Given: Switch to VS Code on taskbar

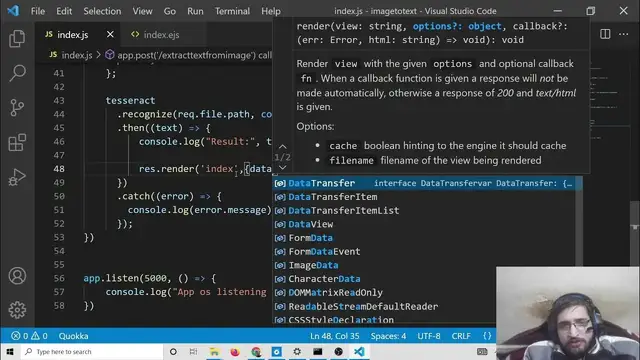Looking at the screenshot, I should (359, 352).
